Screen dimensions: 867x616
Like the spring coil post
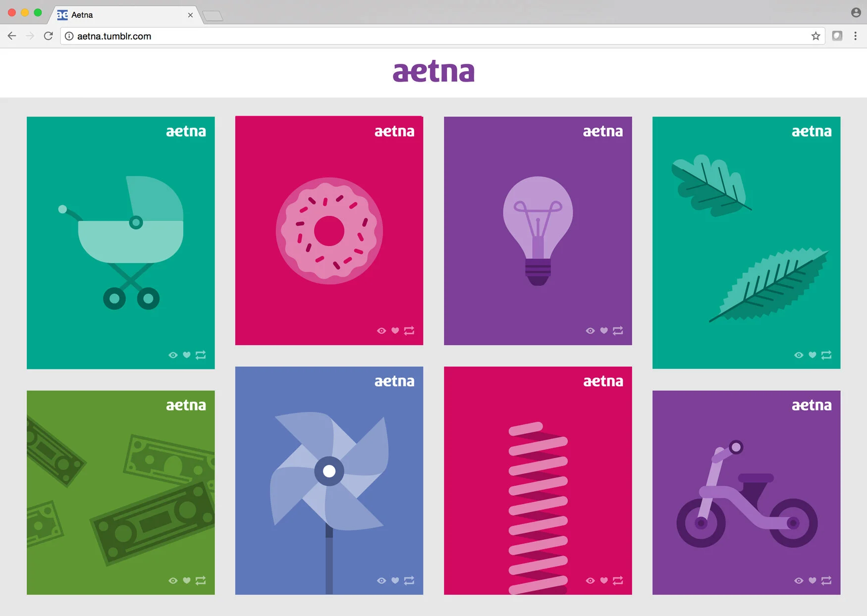[604, 581]
